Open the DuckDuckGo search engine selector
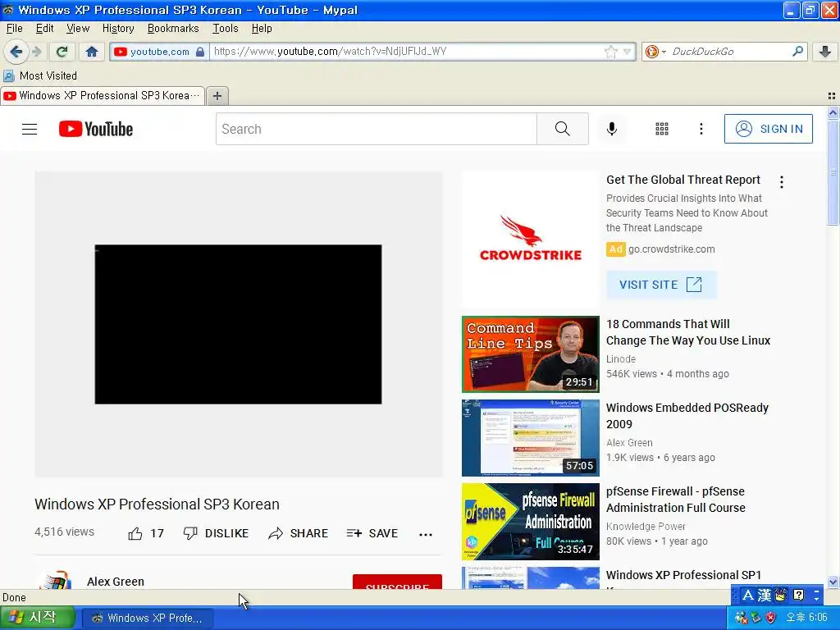840x630 pixels. coord(655,52)
